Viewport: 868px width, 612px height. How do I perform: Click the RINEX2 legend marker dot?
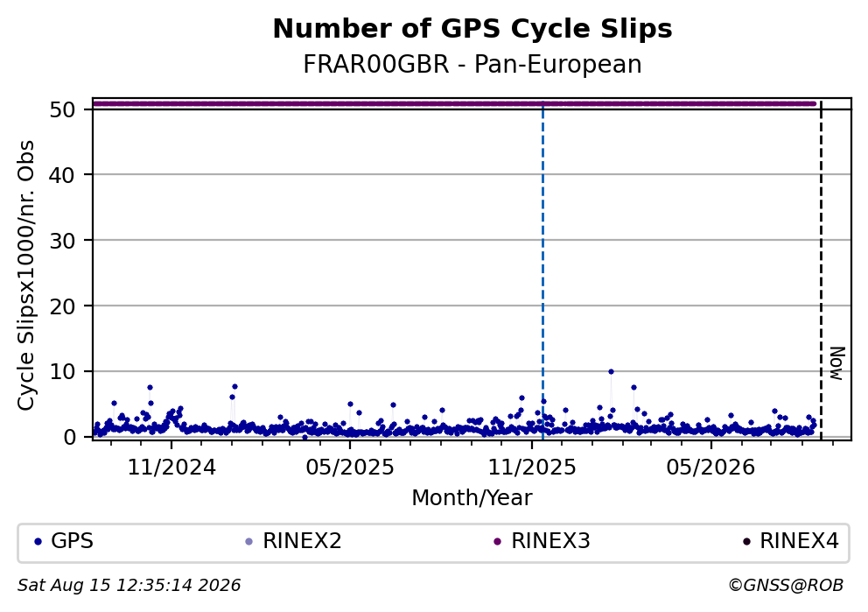[248, 542]
